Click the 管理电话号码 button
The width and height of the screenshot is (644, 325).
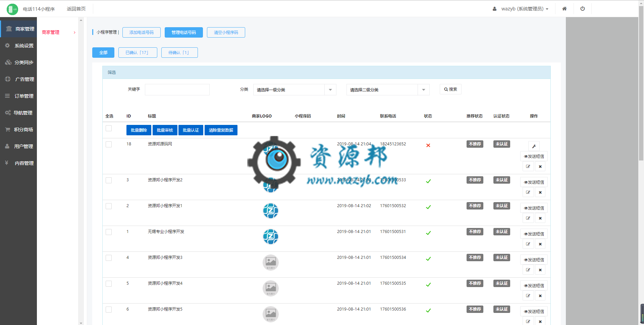(x=184, y=33)
